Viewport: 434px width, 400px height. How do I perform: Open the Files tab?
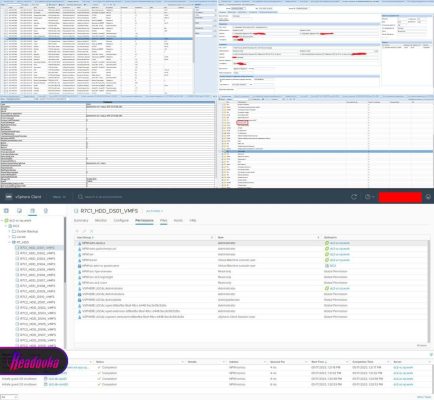tap(163, 220)
